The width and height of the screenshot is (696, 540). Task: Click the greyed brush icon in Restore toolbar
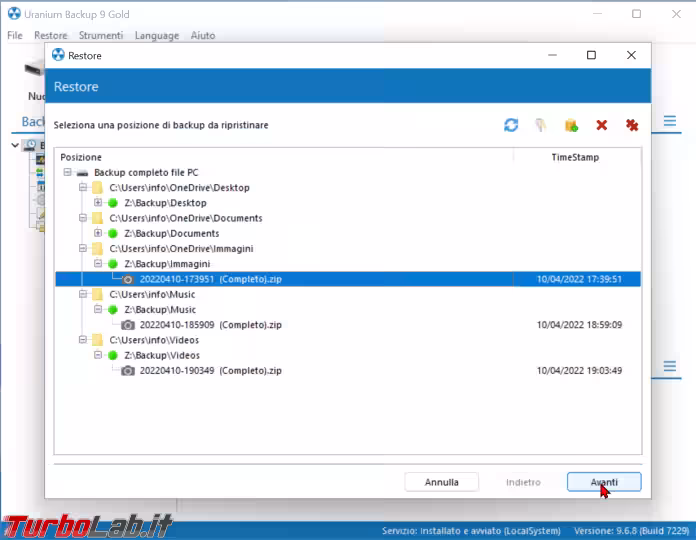pyautogui.click(x=541, y=125)
